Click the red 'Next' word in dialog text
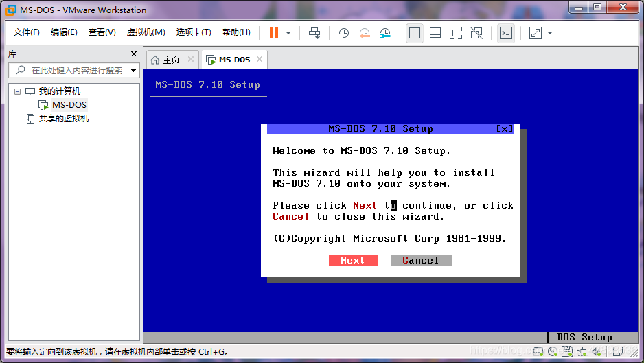 click(x=365, y=205)
